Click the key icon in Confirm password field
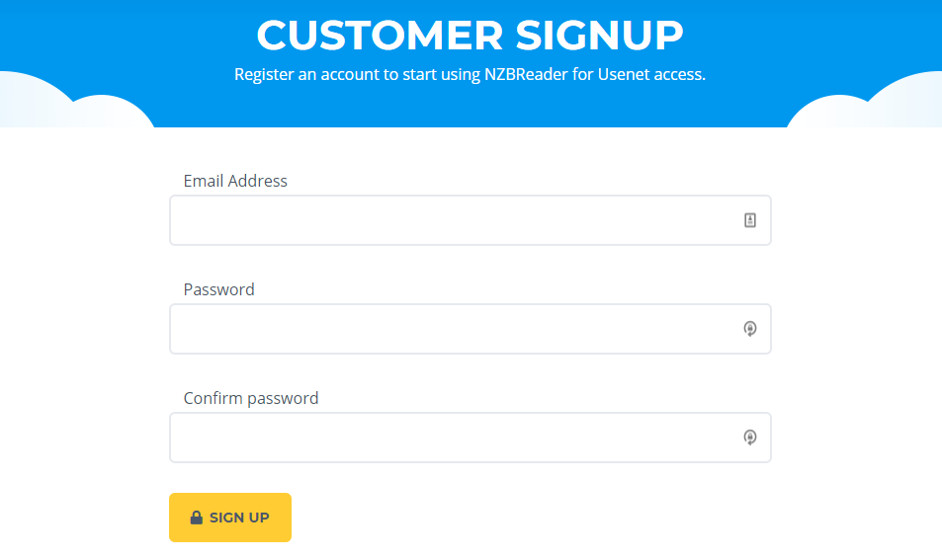The width and height of the screenshot is (942, 560). pyautogui.click(x=750, y=438)
